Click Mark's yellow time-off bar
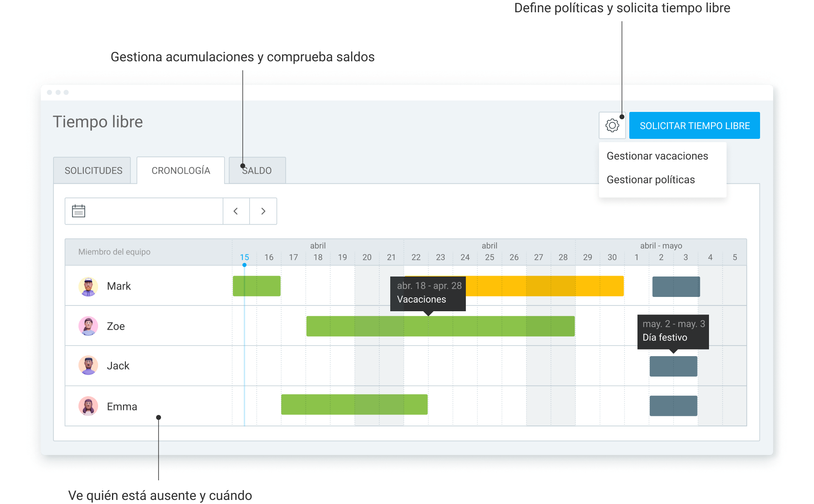Screen dimensions: 814x504 544,286
